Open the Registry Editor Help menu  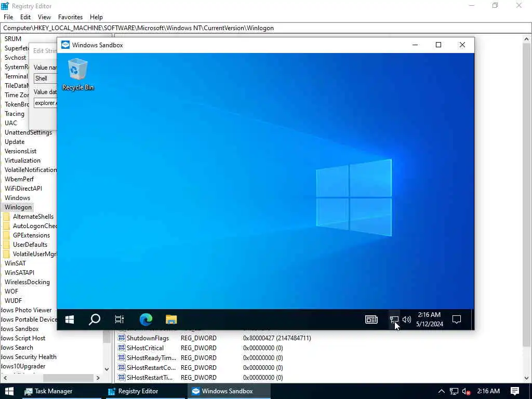click(96, 17)
